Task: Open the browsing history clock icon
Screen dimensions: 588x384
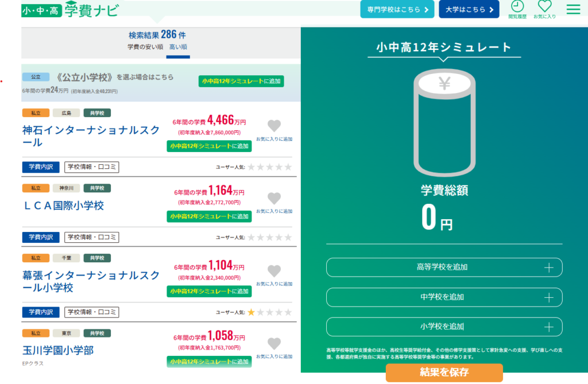Action: click(x=517, y=9)
